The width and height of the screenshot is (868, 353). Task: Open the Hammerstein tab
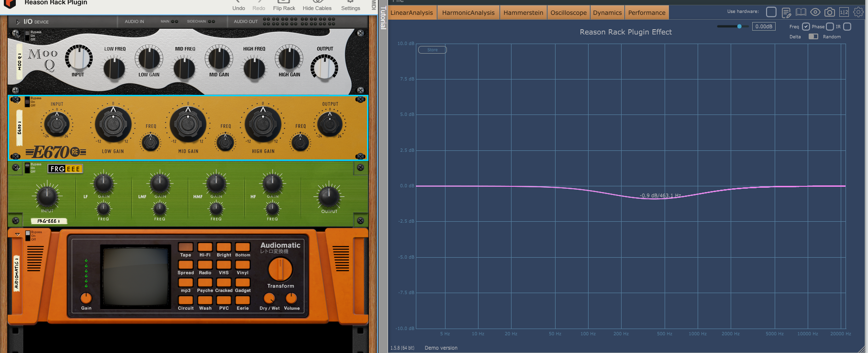click(x=523, y=12)
